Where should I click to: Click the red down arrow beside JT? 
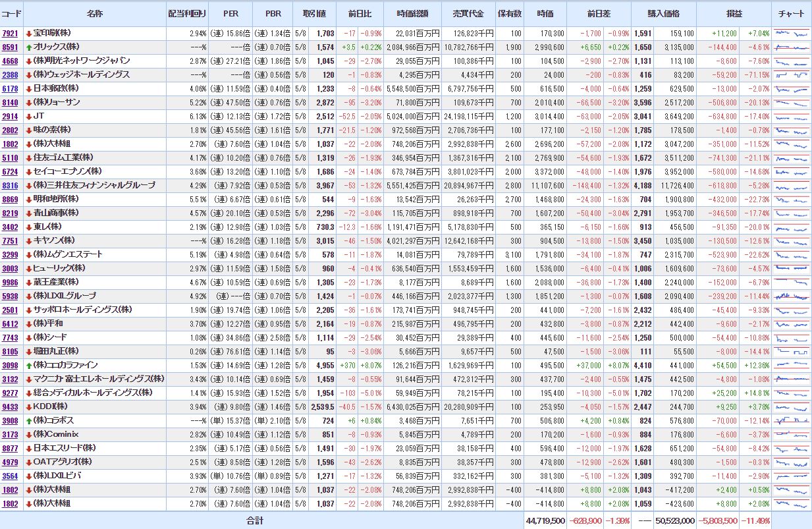29,117
